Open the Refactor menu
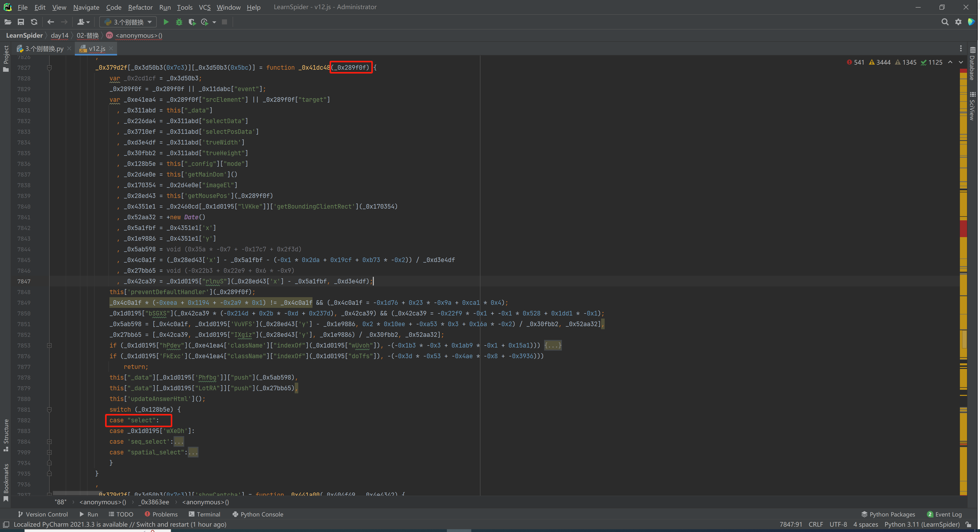The width and height of the screenshot is (980, 532). (x=141, y=7)
